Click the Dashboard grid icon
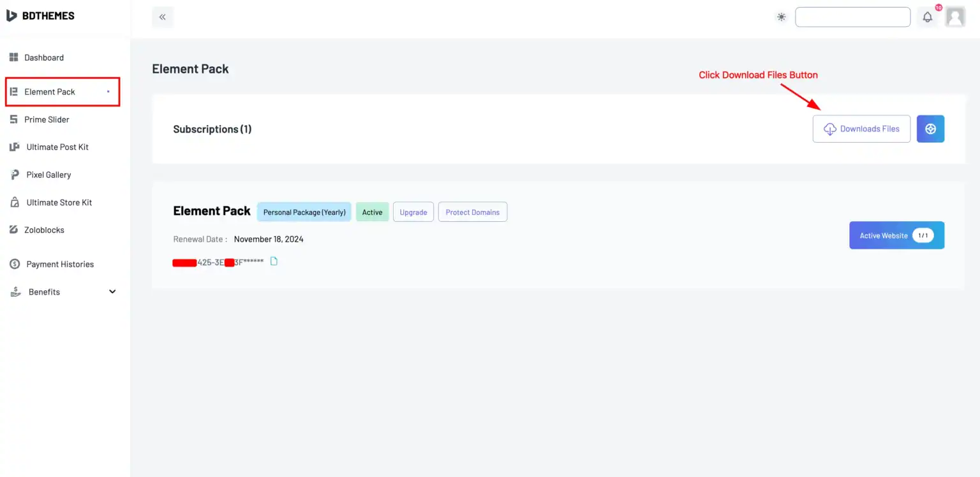Screen dimensions: 980x477 [x=13, y=57]
